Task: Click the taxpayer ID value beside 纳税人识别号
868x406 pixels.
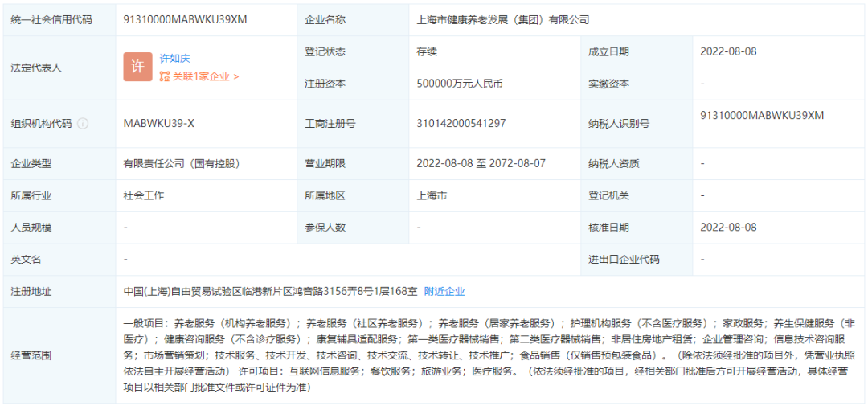Action: 762,115
